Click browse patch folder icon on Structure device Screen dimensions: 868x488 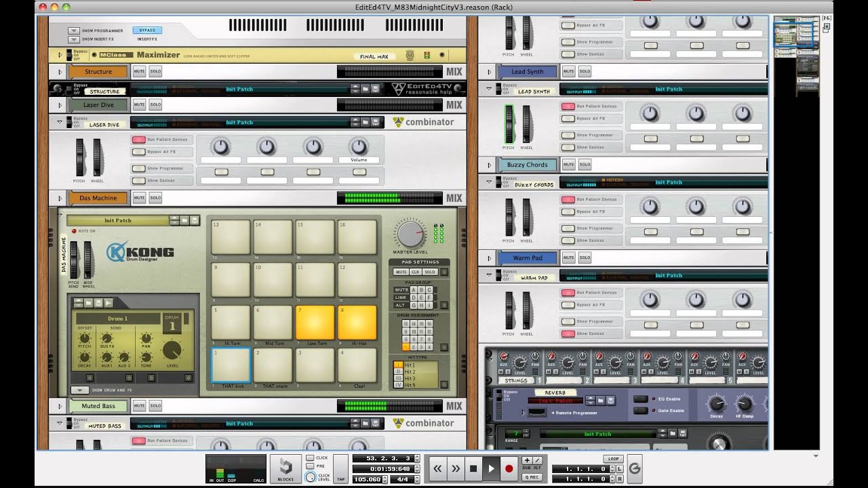(x=365, y=88)
